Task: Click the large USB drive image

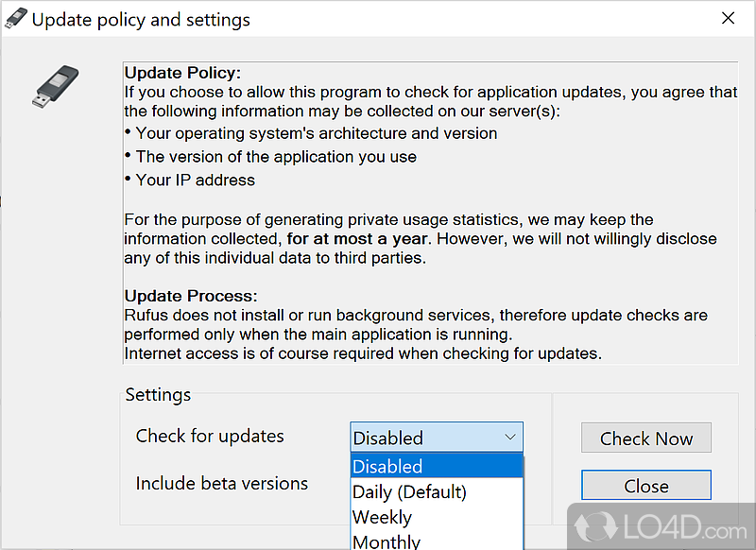Action: pos(56,86)
